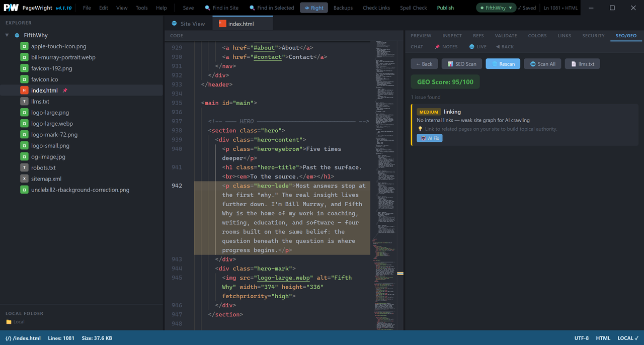This screenshot has width=644, height=345.
Task: Switch to the Validate tab
Action: click(x=506, y=36)
